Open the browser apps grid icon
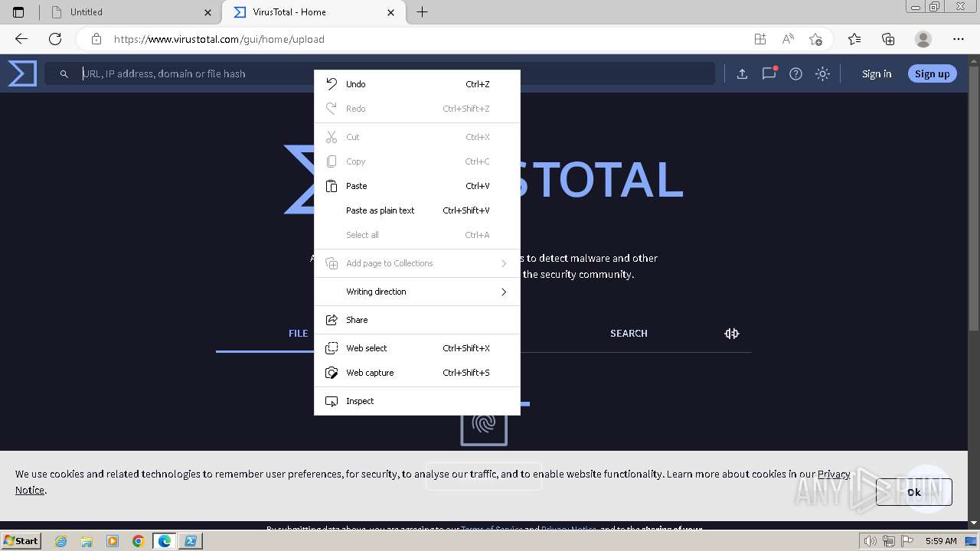Screen dimensions: 980x551 (x=759, y=39)
